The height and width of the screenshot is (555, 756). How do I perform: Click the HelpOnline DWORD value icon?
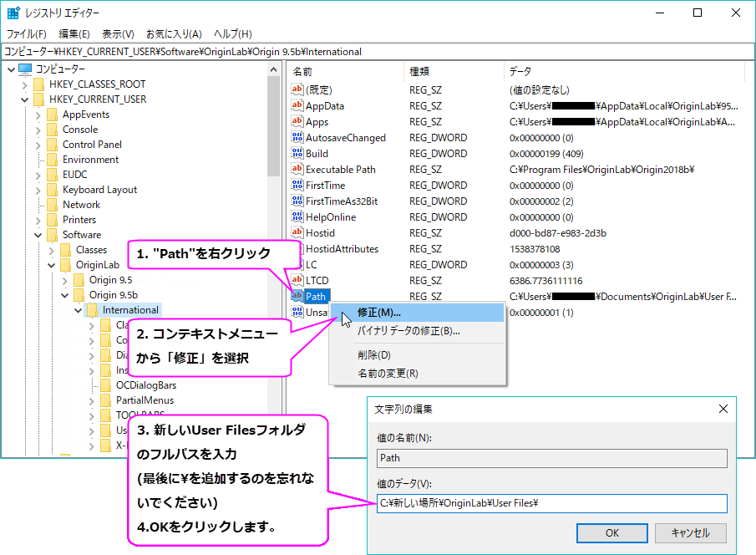click(x=297, y=216)
